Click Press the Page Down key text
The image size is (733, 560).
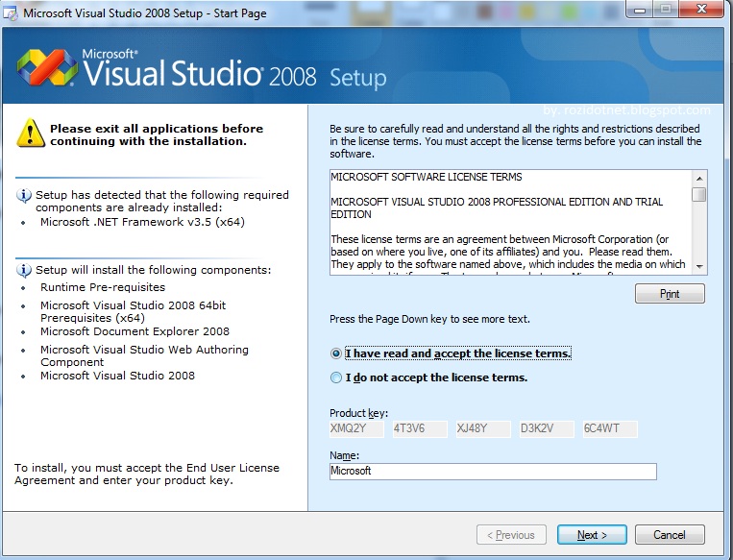pos(429,319)
